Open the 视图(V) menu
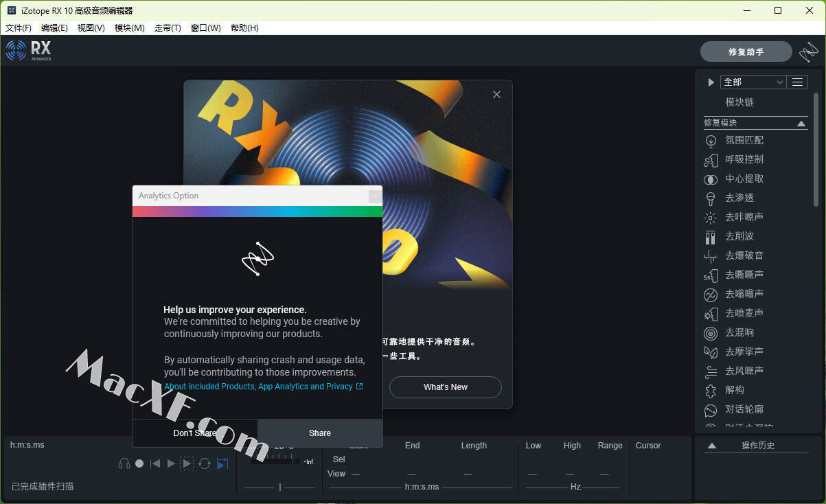Image resolution: width=826 pixels, height=504 pixels. point(91,28)
